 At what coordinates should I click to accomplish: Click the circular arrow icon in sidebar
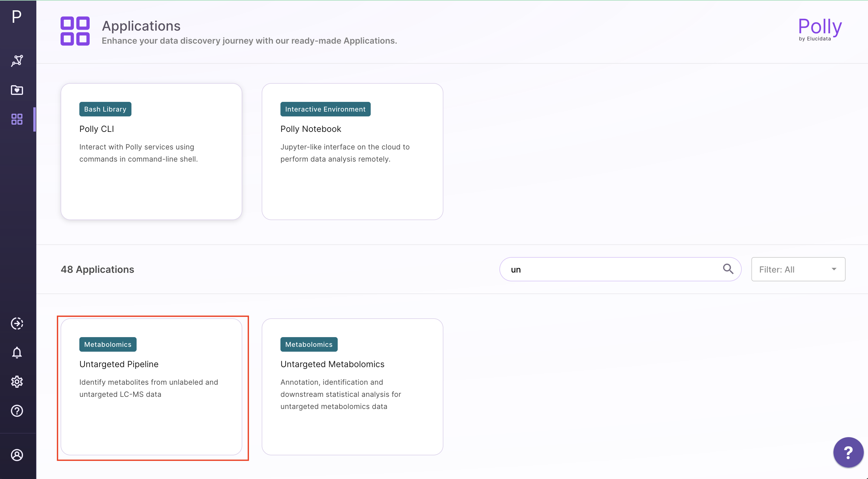(17, 323)
